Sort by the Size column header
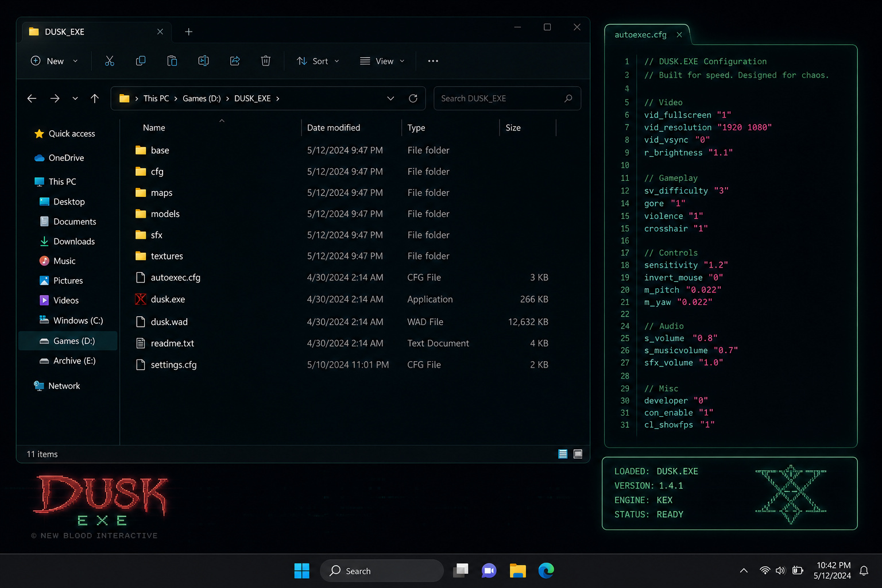 click(513, 127)
